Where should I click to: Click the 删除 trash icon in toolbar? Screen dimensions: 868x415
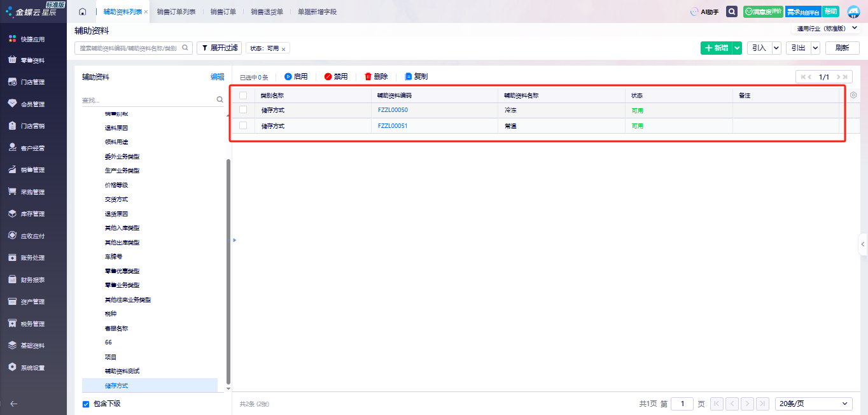point(368,76)
